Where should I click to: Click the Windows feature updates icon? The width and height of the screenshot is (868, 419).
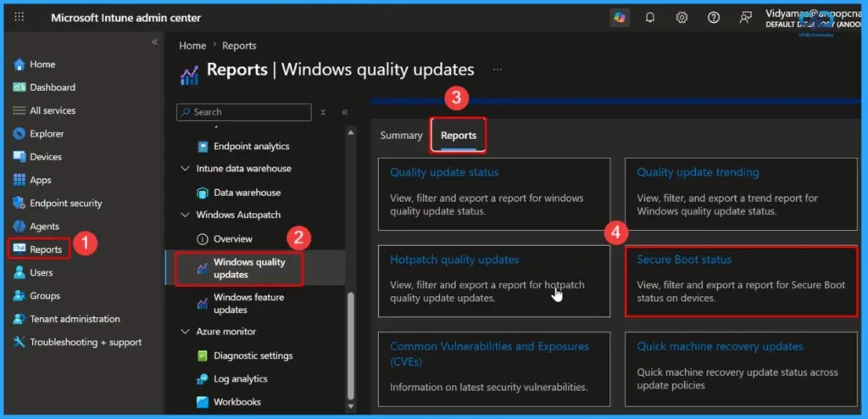pyautogui.click(x=203, y=304)
